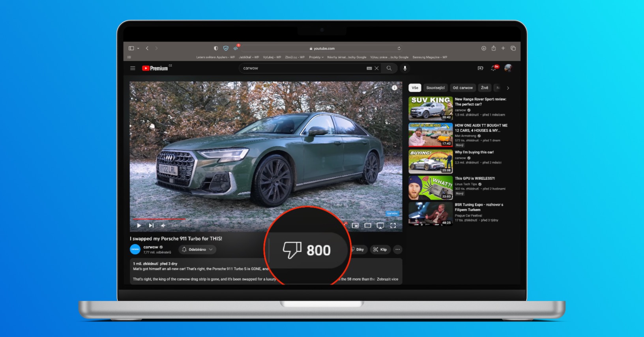The height and width of the screenshot is (337, 644).
Task: Open the on-screen keyboard in search box
Action: point(369,68)
